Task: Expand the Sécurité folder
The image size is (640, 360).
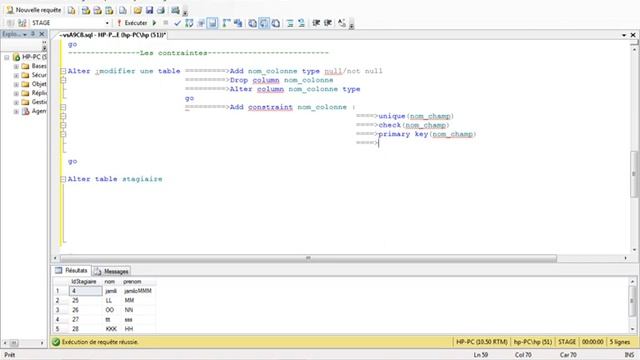Action: tap(16, 75)
